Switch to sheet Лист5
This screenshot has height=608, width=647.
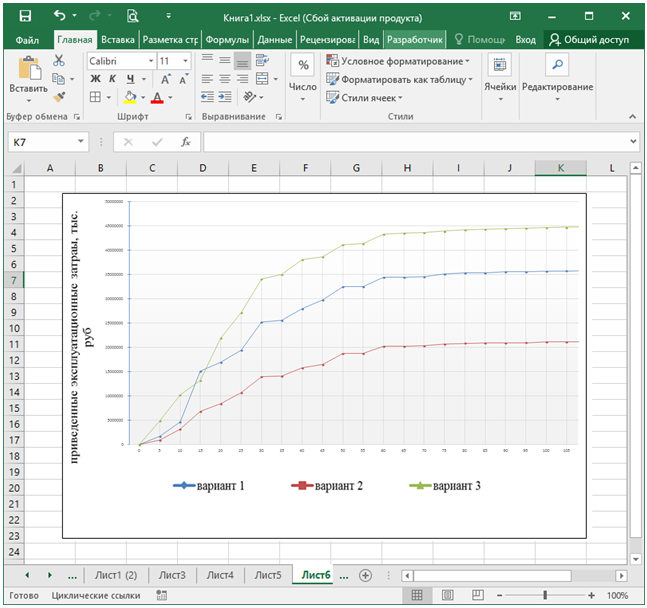point(268,575)
